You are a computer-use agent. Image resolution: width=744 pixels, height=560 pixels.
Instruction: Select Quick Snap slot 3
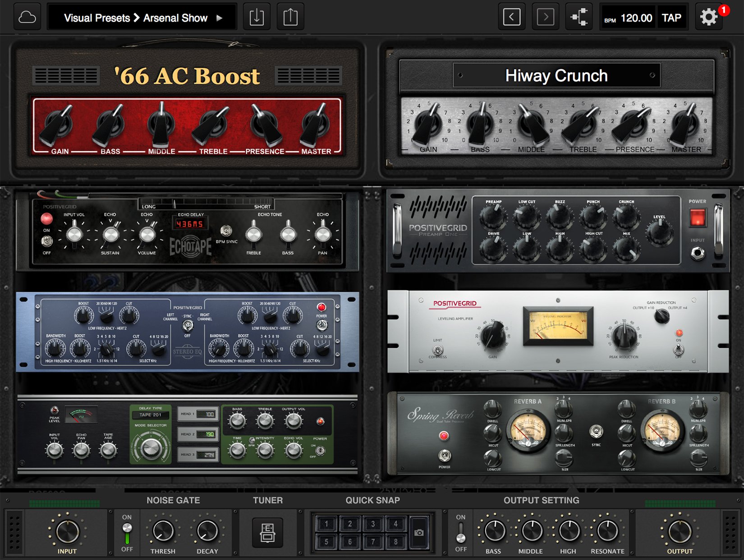pos(372,523)
